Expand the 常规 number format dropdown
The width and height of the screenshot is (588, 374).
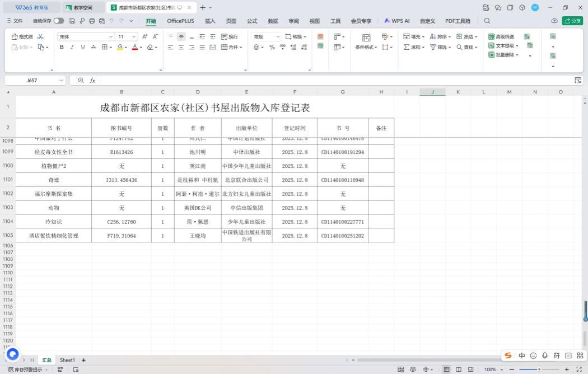278,36
